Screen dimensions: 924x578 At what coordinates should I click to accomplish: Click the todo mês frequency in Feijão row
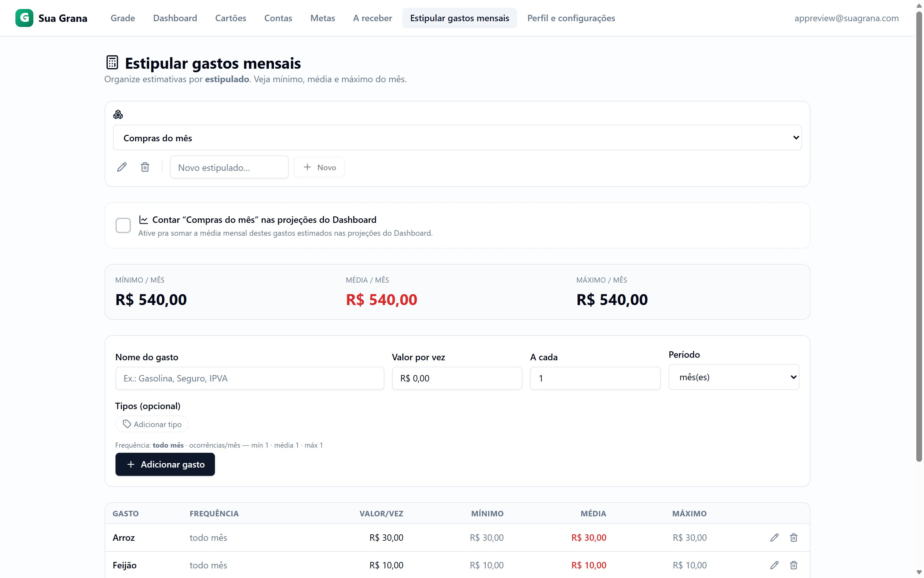(209, 565)
